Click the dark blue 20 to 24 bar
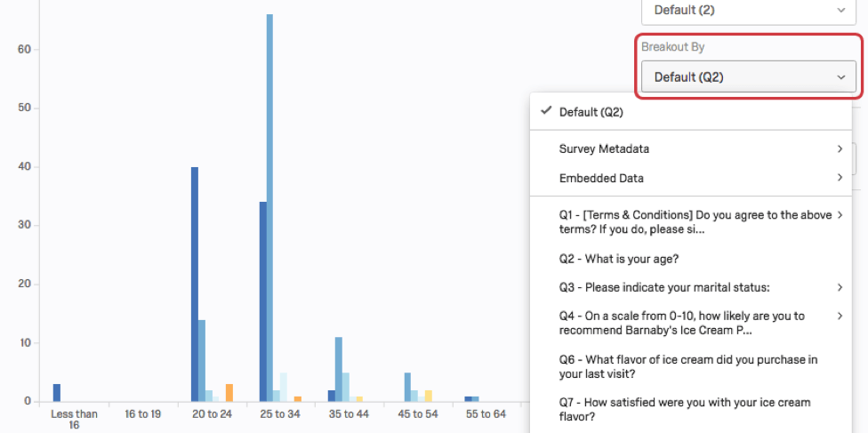The height and width of the screenshot is (433, 868). coord(195,284)
